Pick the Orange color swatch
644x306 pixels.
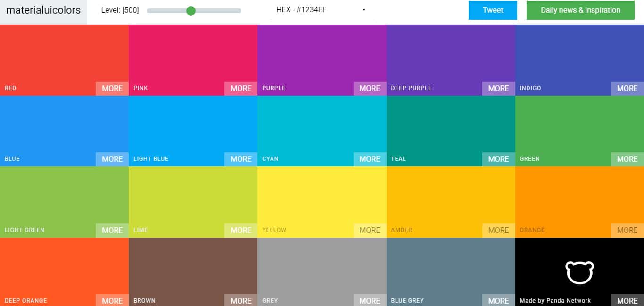click(579, 202)
